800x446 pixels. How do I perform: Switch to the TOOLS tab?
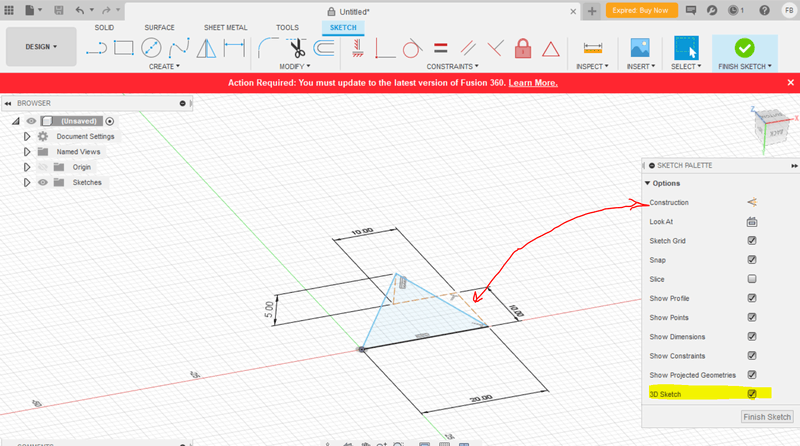(287, 28)
